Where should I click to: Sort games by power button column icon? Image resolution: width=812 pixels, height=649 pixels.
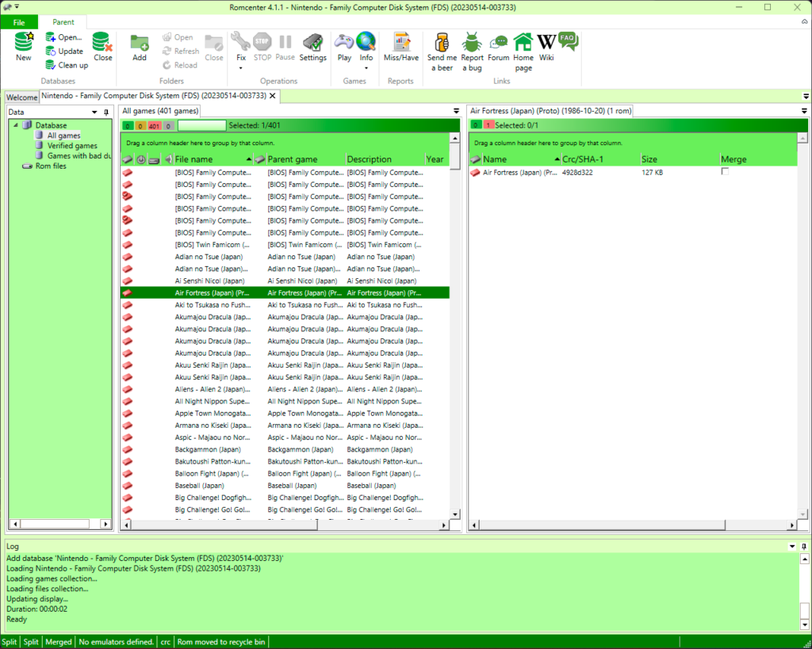[x=141, y=159]
